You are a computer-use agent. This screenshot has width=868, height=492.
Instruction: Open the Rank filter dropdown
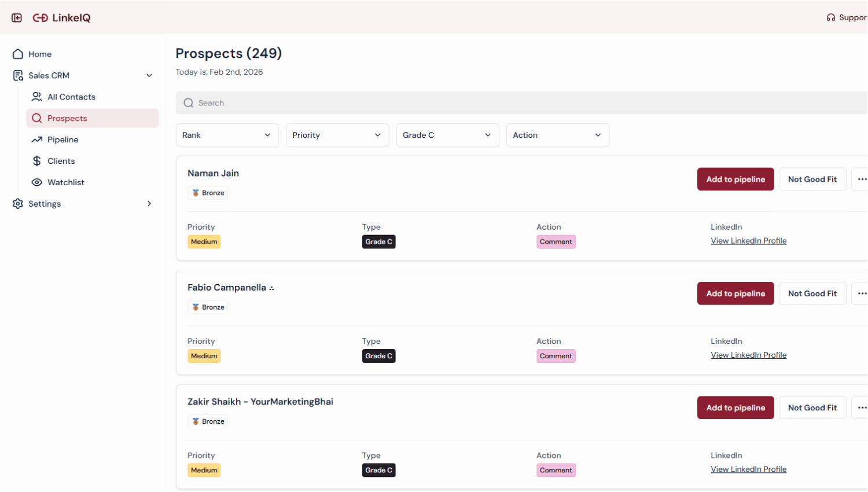pyautogui.click(x=227, y=135)
